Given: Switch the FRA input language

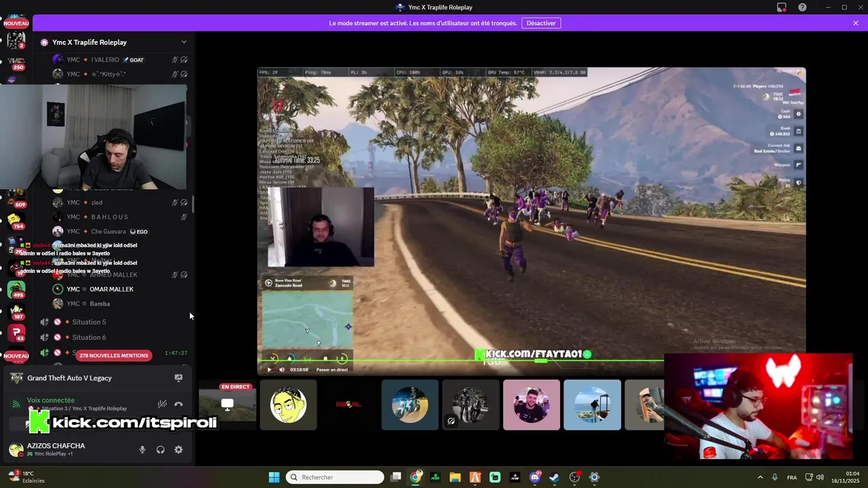Looking at the screenshot, I should click(792, 477).
